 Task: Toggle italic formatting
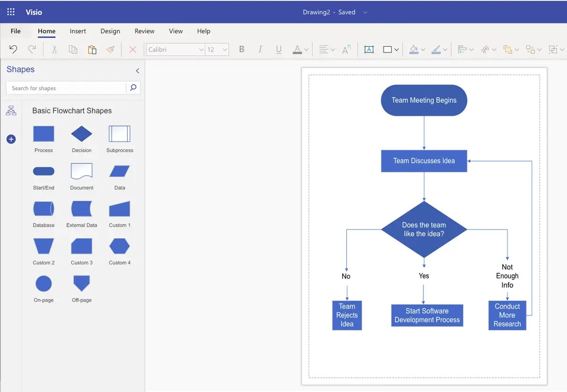point(260,49)
